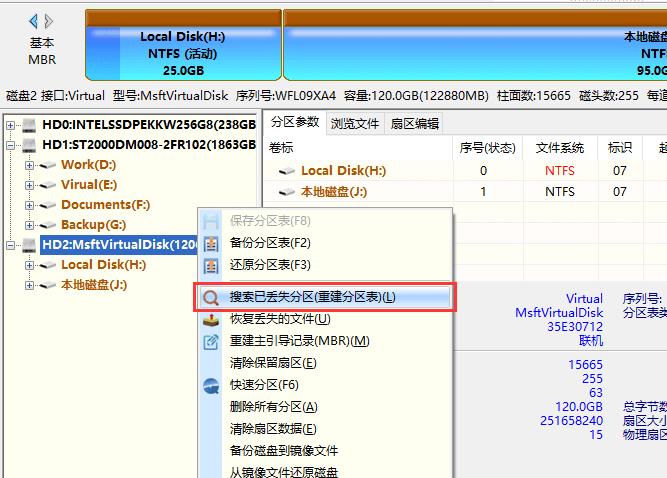Choose 重建主引导记录(MBR) menu item
667x478 pixels.
tap(325, 341)
